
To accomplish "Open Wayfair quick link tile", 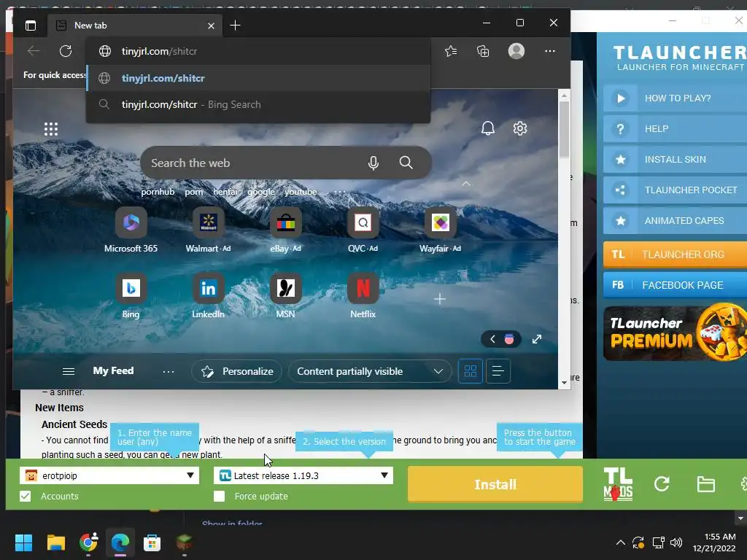I will click(440, 230).
